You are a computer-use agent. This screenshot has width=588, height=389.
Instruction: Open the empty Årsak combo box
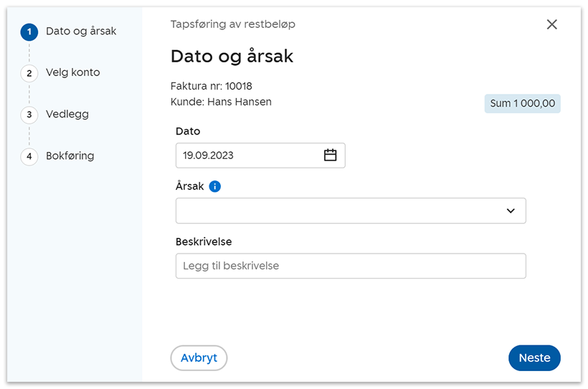click(x=337, y=211)
